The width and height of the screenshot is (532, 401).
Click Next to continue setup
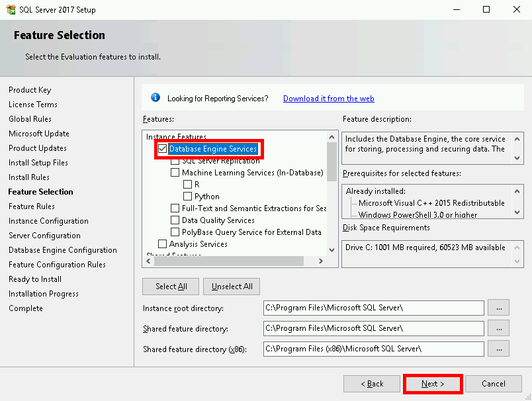point(433,384)
